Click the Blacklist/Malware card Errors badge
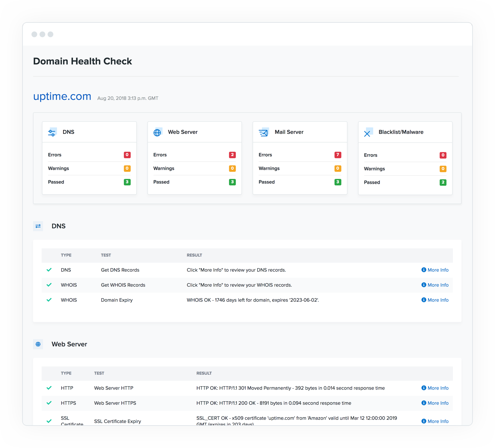The width and height of the screenshot is (495, 448). pyautogui.click(x=443, y=155)
